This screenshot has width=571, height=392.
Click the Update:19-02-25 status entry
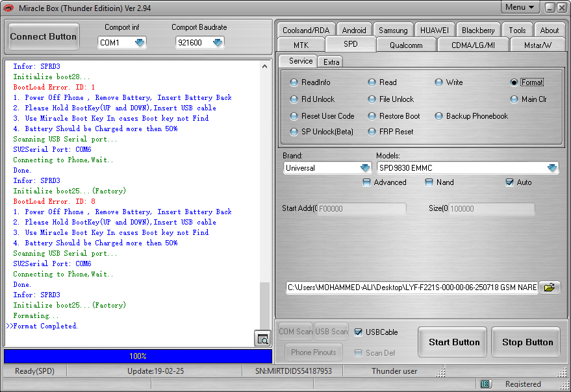[155, 371]
